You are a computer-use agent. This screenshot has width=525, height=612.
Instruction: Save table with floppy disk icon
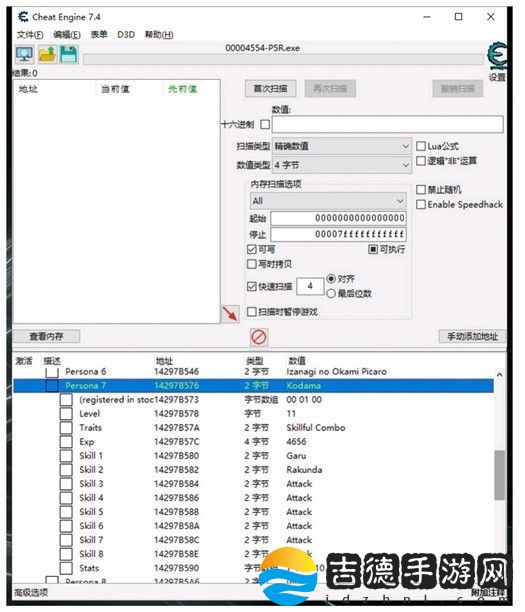[69, 54]
